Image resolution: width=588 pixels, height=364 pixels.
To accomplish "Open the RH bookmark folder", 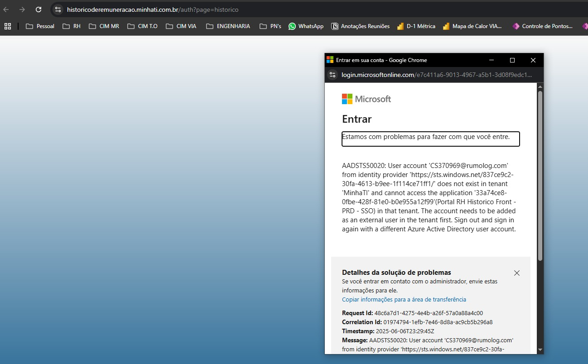I will point(72,26).
